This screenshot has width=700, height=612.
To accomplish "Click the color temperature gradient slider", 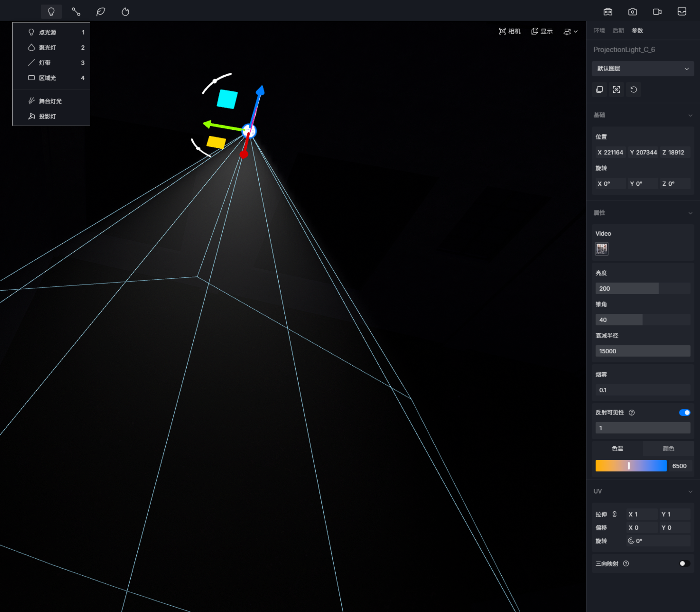I will (x=631, y=466).
